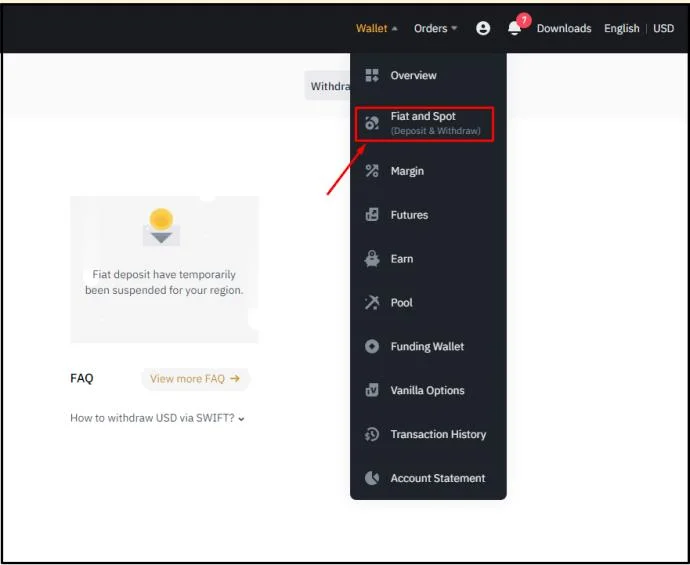Click the Margin percent icon

(x=372, y=171)
